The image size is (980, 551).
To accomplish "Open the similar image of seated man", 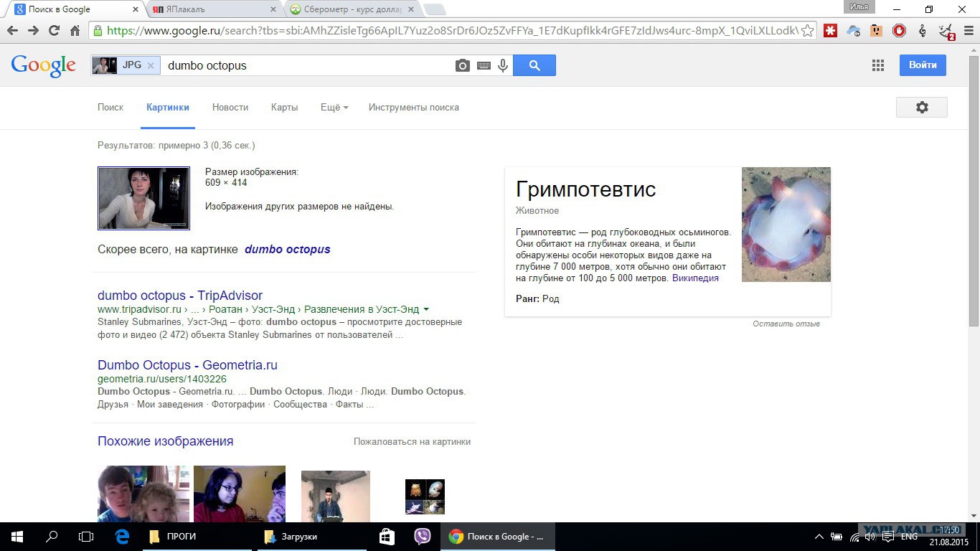I will (x=336, y=496).
